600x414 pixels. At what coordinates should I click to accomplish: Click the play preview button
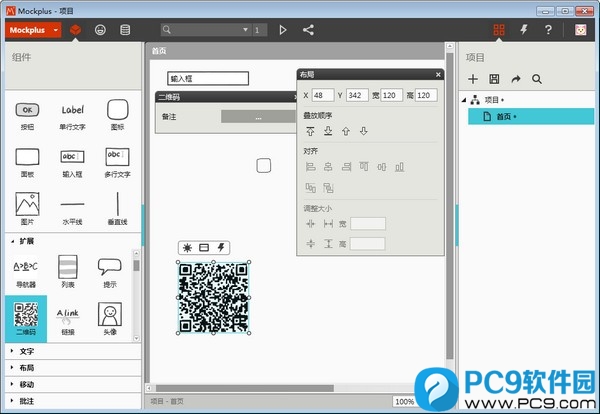[283, 30]
